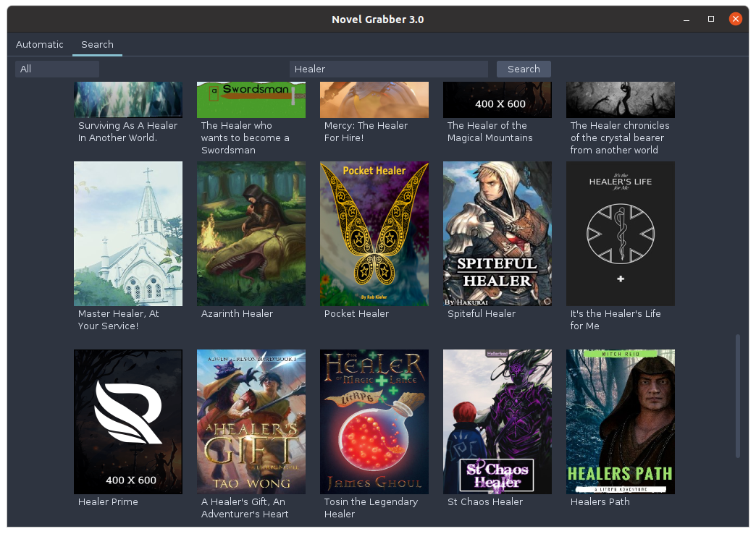The width and height of the screenshot is (756, 534).
Task: Click the 'Healers Path' title below cover
Action: pyautogui.click(x=600, y=501)
